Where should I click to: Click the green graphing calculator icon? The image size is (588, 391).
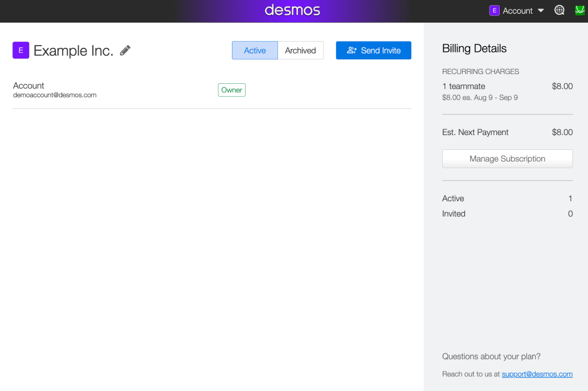(x=580, y=10)
